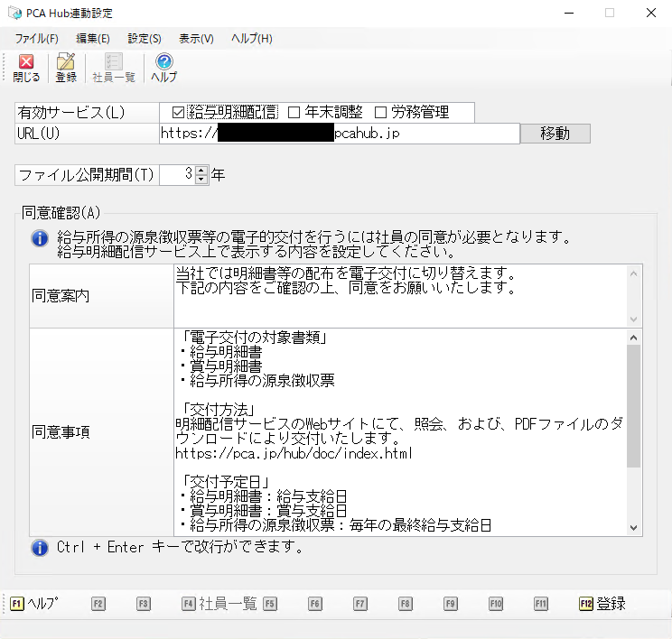Click into the 同意案内 text area
672x639 pixels.
[401, 296]
